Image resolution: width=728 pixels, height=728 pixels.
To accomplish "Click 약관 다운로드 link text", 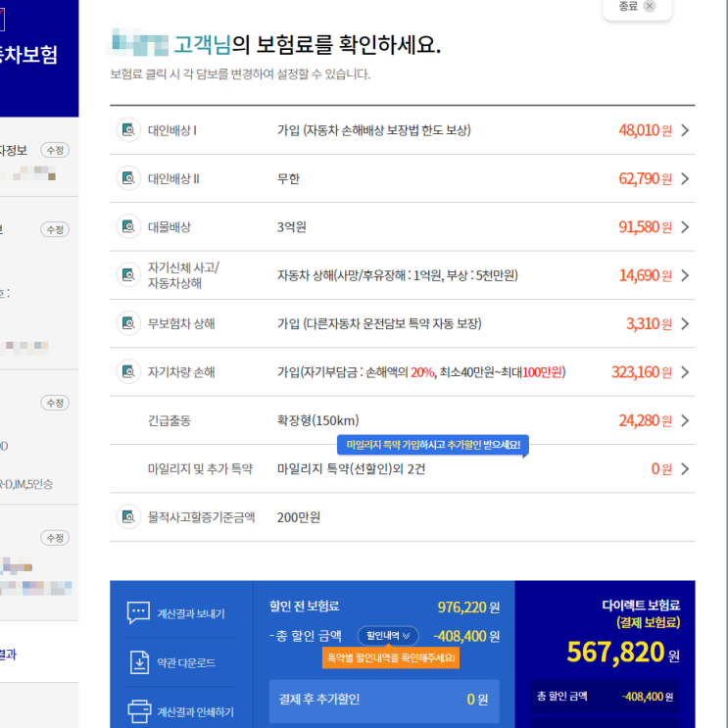I will click(x=186, y=662).
